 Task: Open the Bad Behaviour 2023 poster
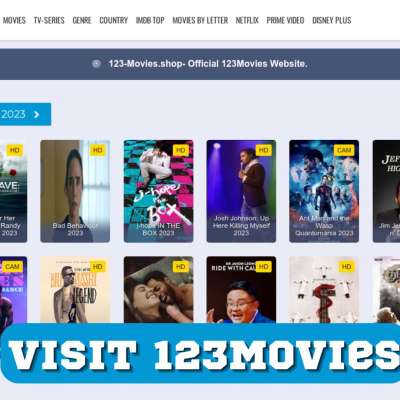75,191
